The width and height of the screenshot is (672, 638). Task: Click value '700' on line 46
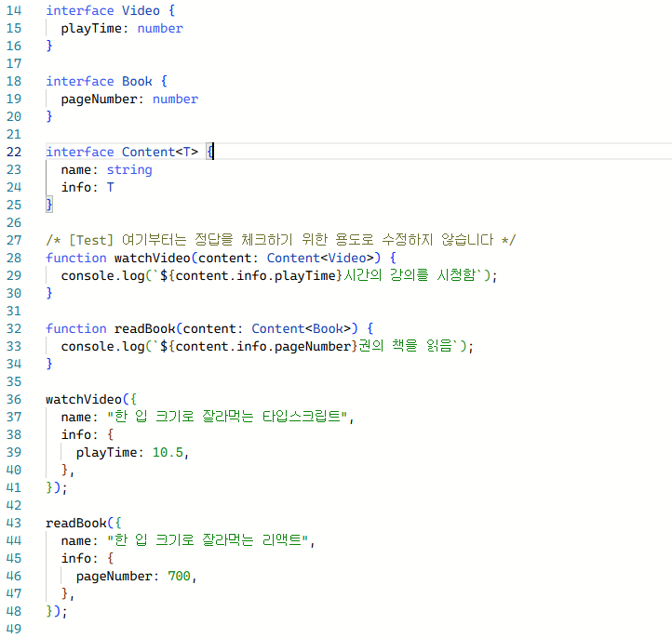click(179, 576)
